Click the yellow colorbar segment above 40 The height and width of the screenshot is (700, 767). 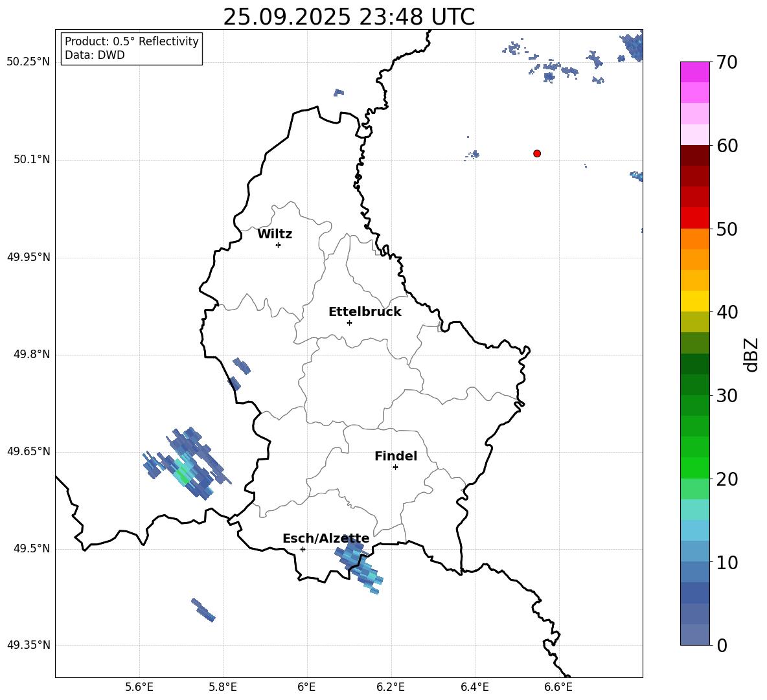coord(695,301)
